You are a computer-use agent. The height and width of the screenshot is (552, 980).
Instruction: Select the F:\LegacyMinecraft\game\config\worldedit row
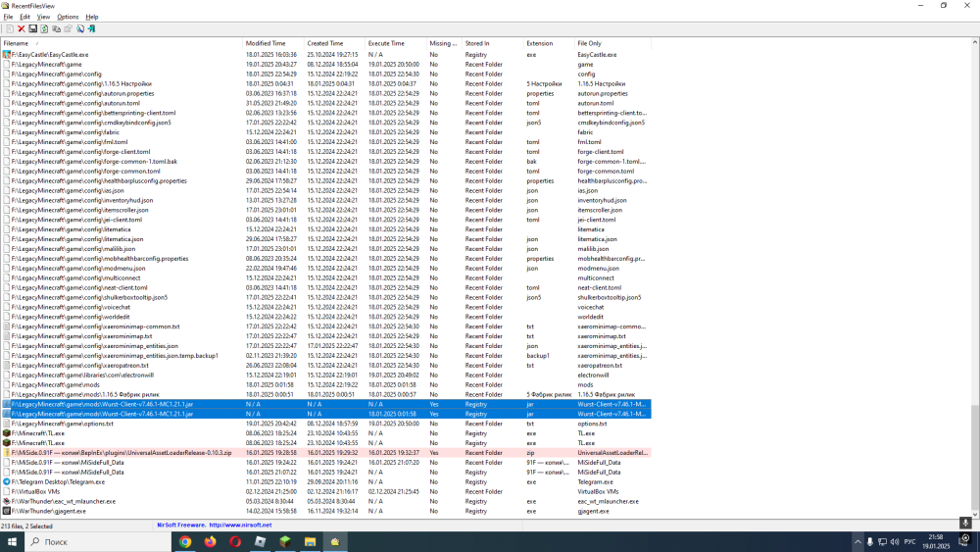pos(325,317)
